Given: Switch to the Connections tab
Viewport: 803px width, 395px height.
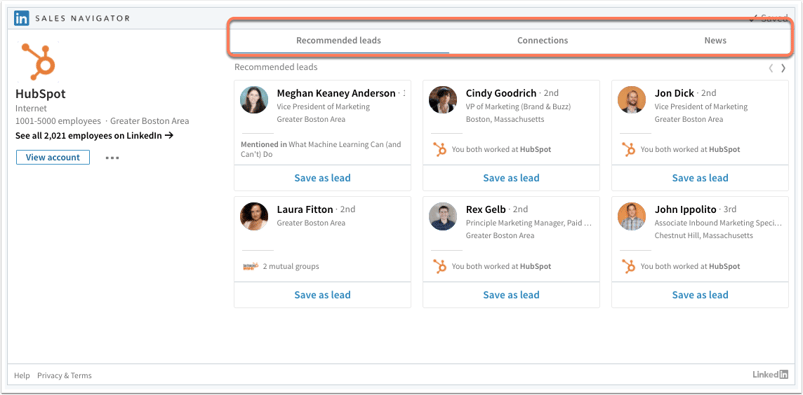Looking at the screenshot, I should pos(542,40).
